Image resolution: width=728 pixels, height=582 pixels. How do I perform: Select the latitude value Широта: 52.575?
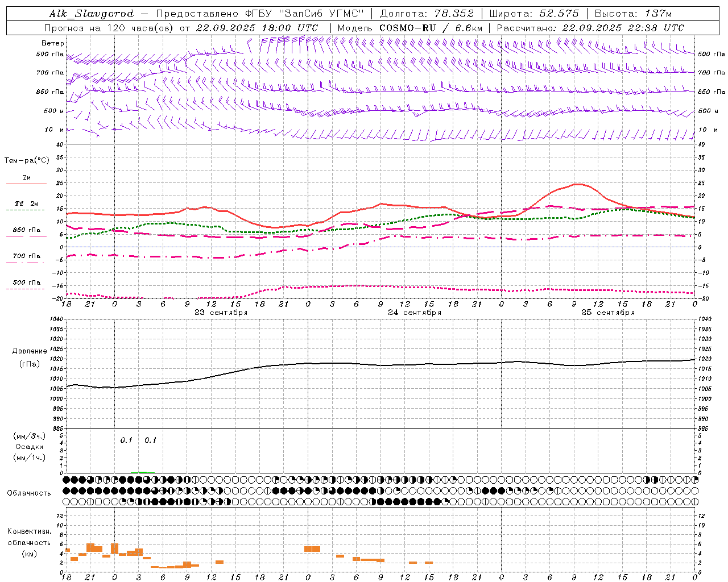pyautogui.click(x=534, y=14)
